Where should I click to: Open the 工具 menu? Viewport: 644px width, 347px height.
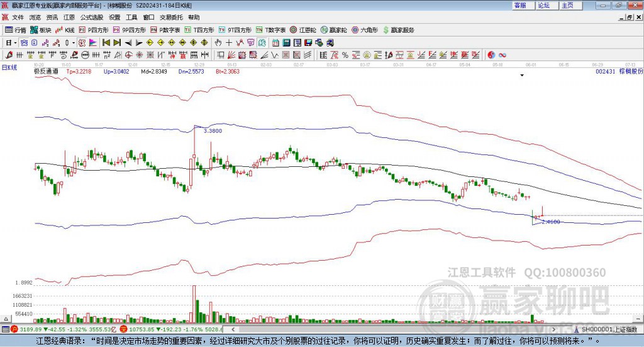pyautogui.click(x=131, y=17)
